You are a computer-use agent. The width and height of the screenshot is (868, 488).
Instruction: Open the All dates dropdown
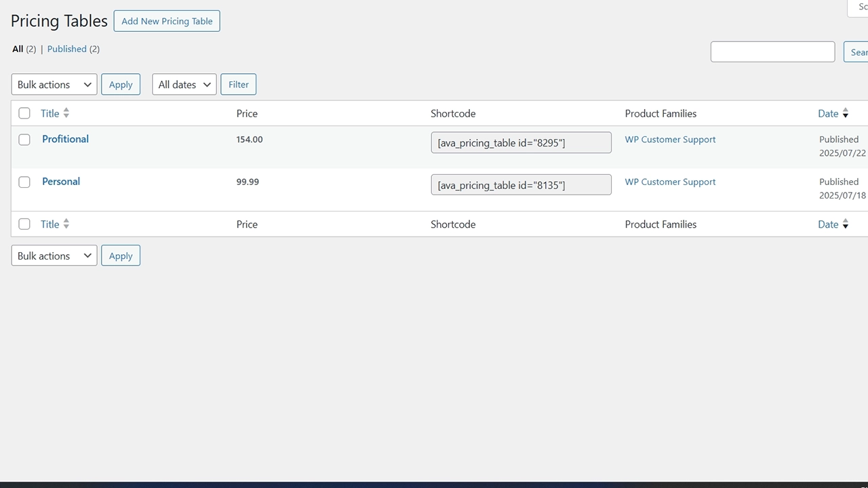coord(184,84)
